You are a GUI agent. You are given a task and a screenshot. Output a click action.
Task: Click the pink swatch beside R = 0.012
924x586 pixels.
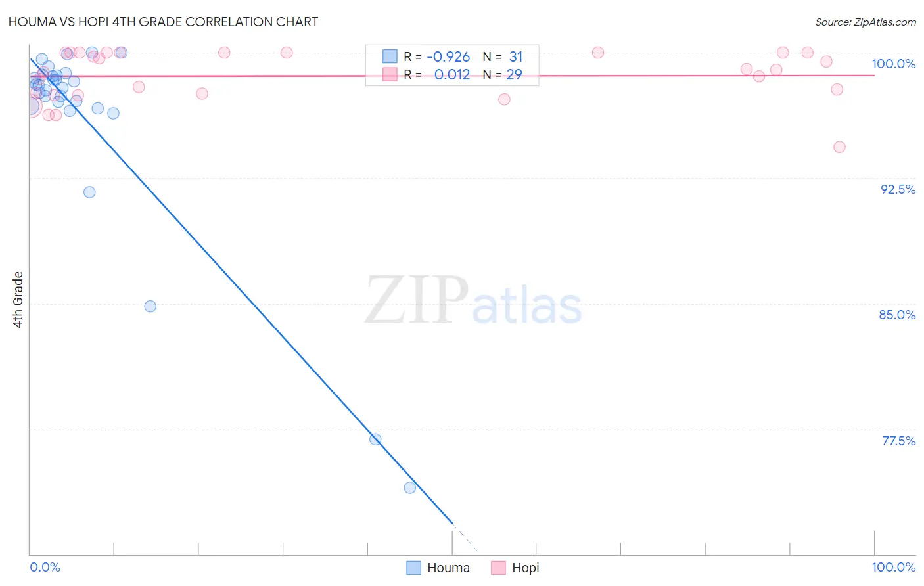[x=390, y=74]
